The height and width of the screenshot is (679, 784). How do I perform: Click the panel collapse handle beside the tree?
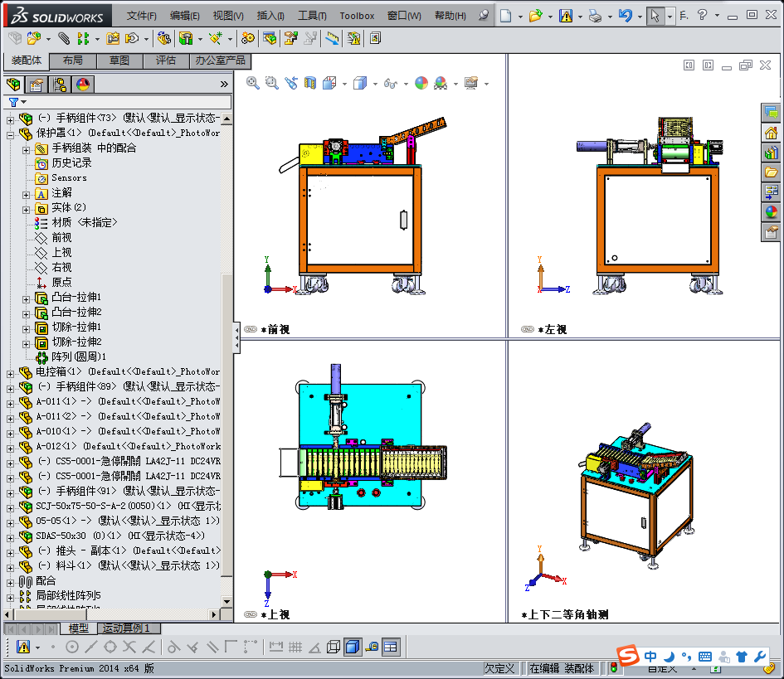pyautogui.click(x=237, y=338)
